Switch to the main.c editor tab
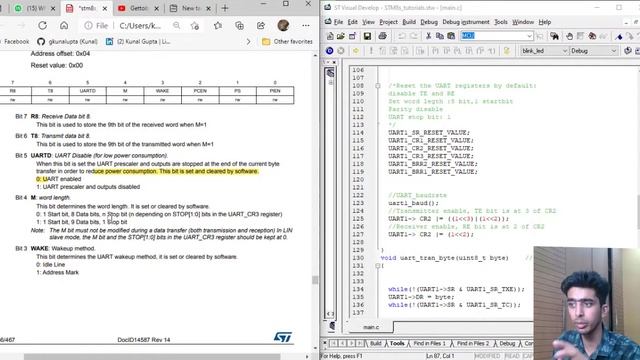Image resolution: width=640 pixels, height=360 pixels. click(371, 327)
